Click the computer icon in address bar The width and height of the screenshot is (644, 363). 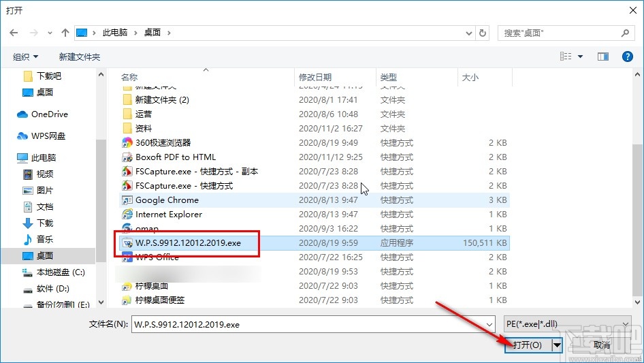pyautogui.click(x=82, y=33)
